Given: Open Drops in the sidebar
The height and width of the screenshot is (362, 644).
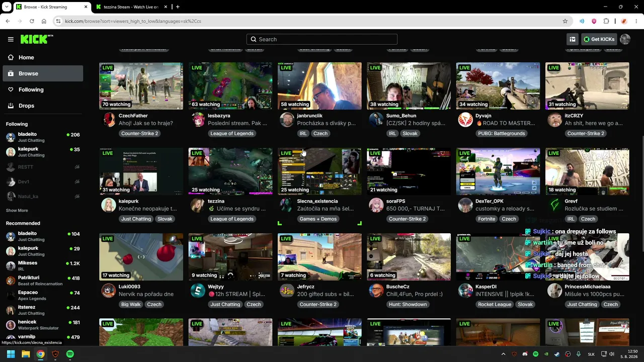Looking at the screenshot, I should pos(43,106).
